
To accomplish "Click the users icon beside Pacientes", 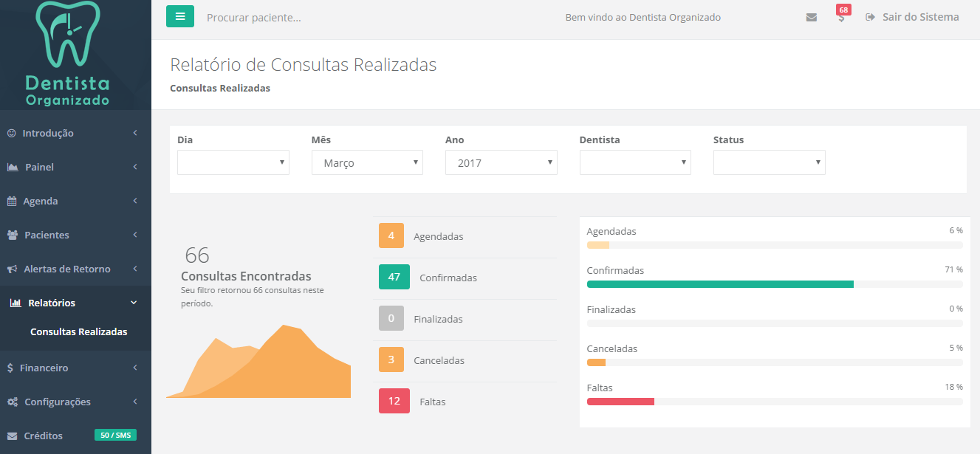I will tap(13, 235).
